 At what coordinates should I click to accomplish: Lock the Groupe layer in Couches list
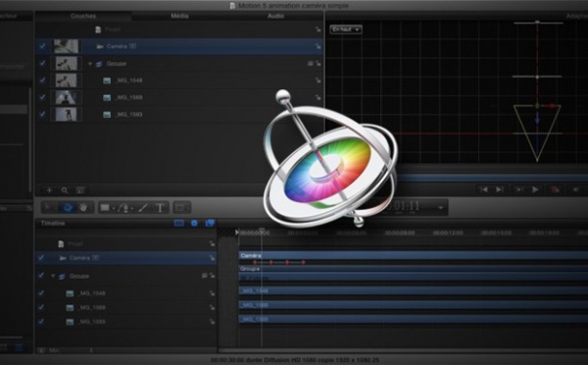click(318, 64)
